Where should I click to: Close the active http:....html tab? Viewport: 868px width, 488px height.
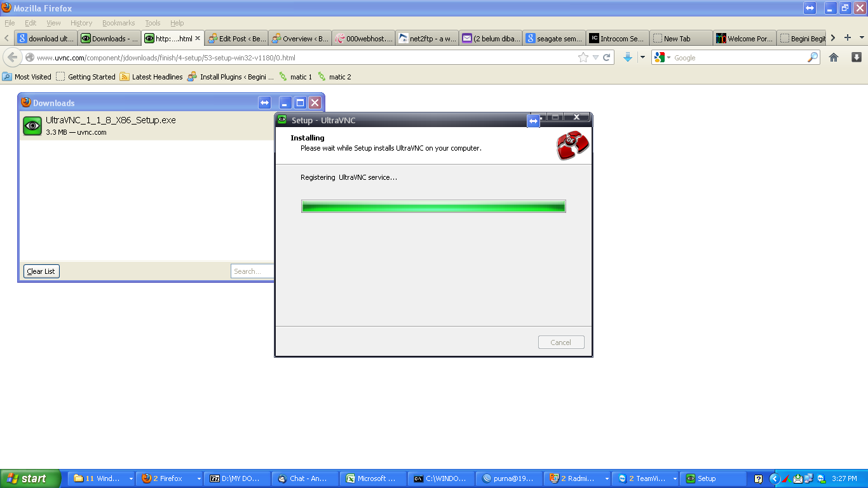(198, 38)
